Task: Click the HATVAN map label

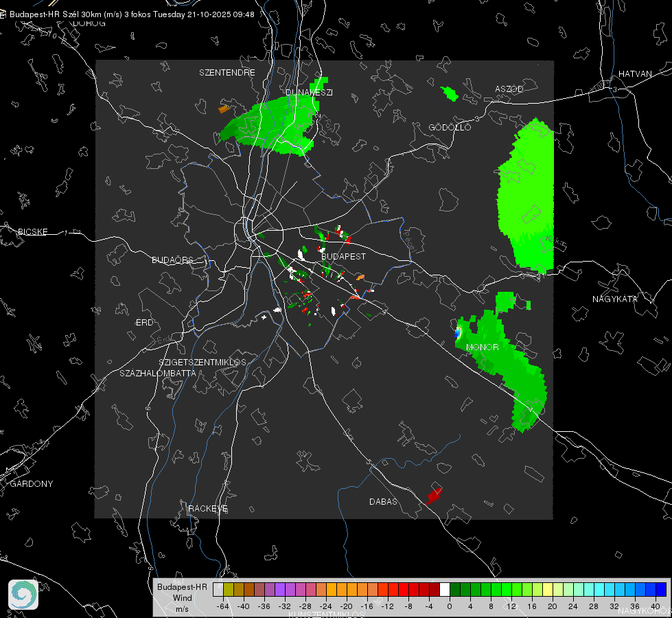Action: click(x=635, y=73)
